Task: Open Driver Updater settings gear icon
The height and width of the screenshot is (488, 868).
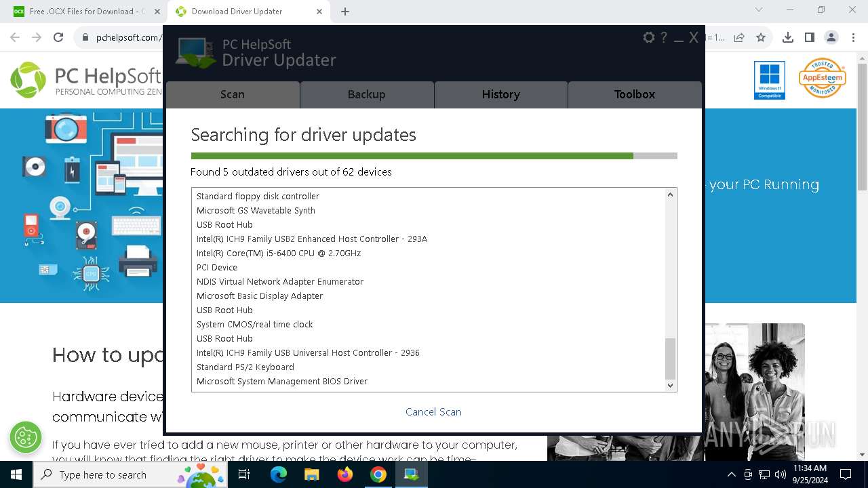Action: pos(648,38)
